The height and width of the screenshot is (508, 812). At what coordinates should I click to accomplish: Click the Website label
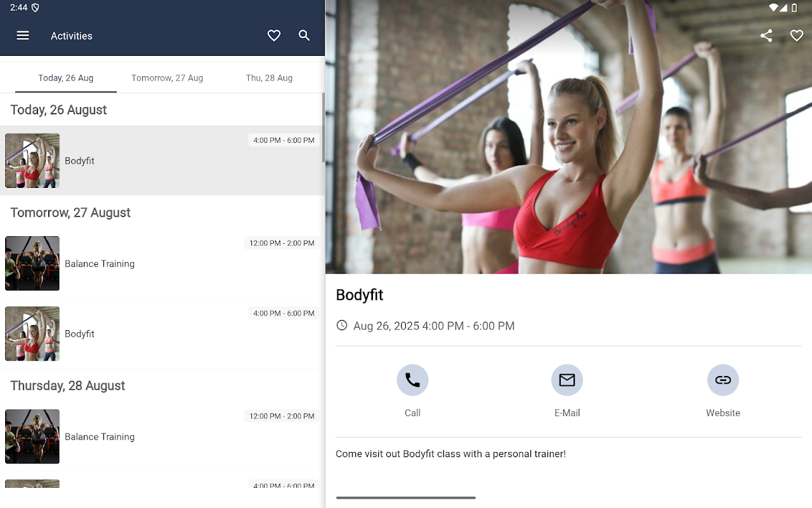pos(723,413)
